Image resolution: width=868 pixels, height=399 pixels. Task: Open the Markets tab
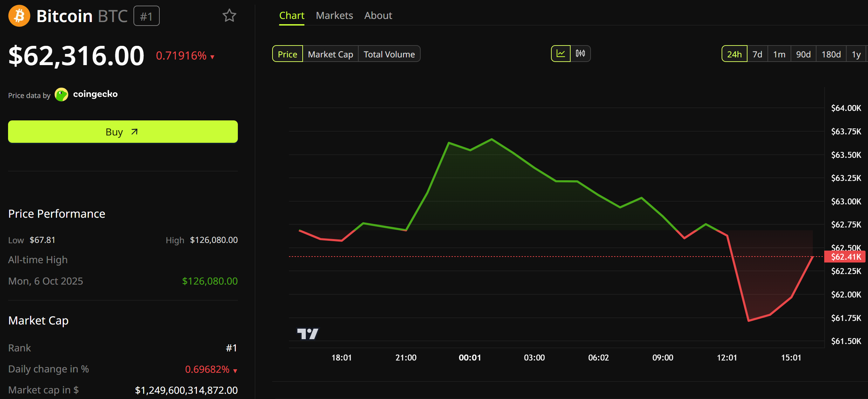tap(334, 15)
